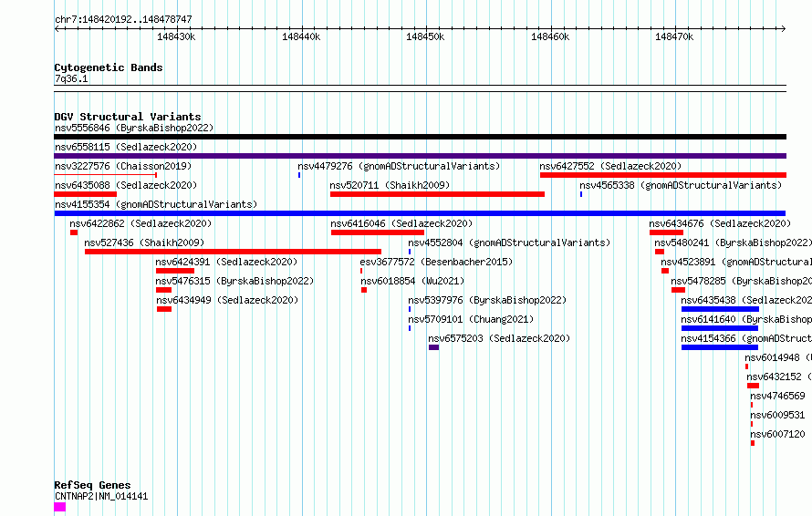Click the red bar under nsv6434676
Image resolution: width=812 pixels, height=516 pixels.
pos(667,232)
